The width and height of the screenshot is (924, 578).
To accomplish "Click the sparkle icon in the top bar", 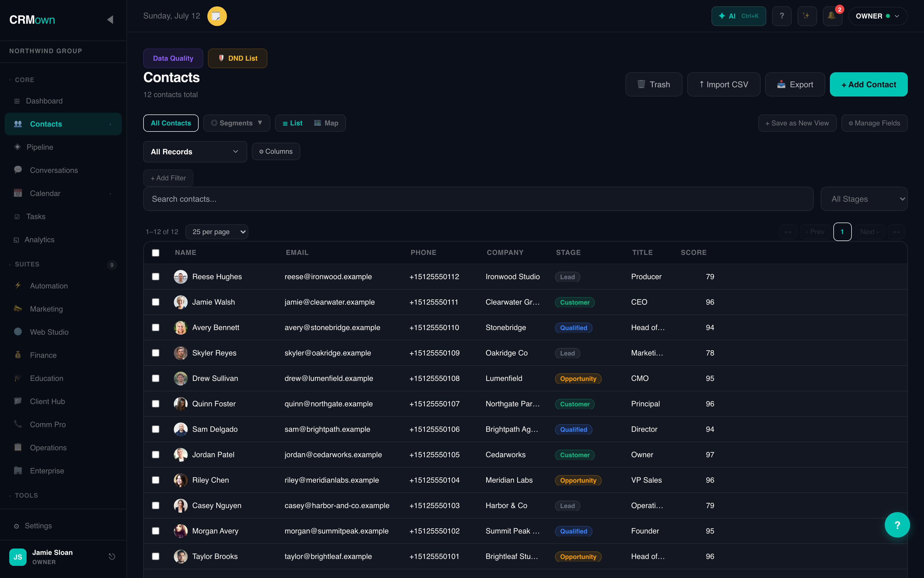I will pyautogui.click(x=807, y=16).
